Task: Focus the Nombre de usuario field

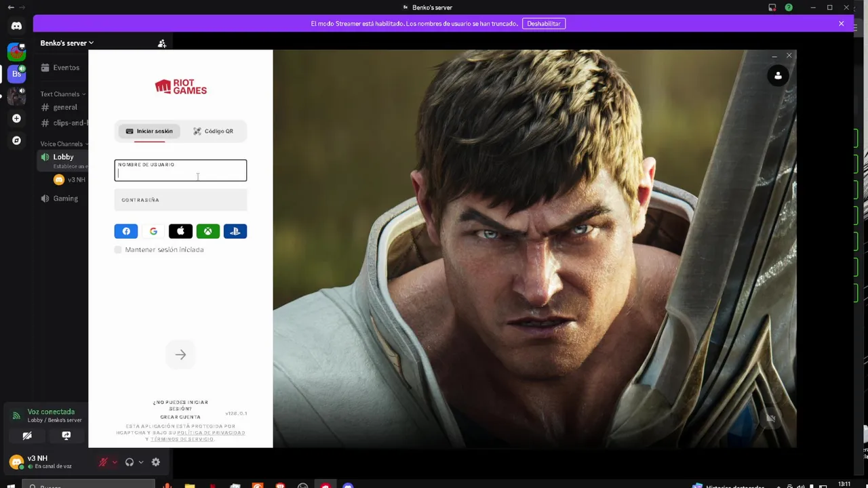Action: coord(180,170)
